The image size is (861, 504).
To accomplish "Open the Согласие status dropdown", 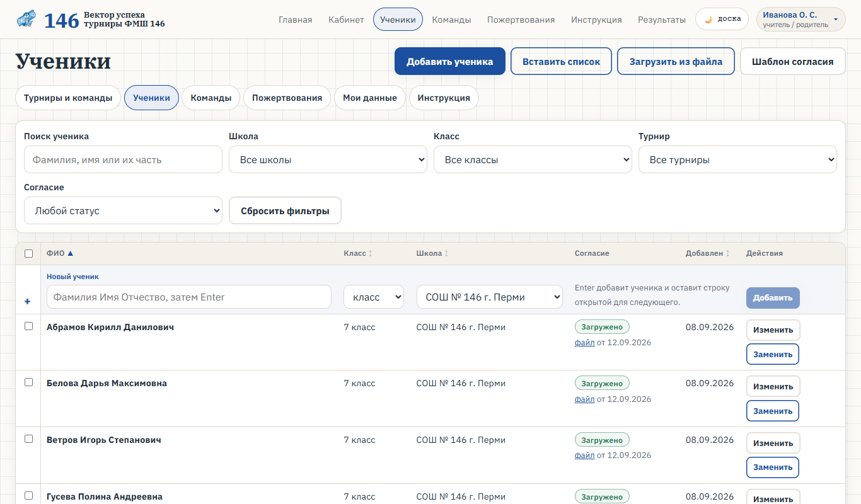I will 123,210.
